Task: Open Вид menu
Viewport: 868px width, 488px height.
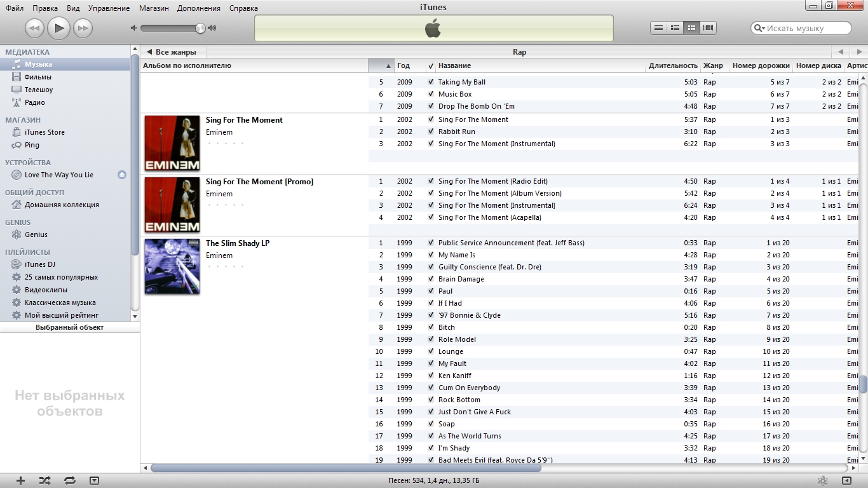Action: point(73,8)
